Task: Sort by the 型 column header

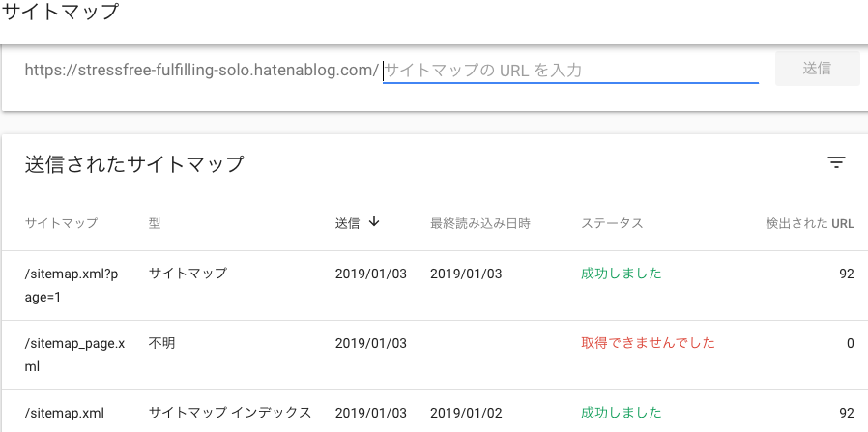Action: pyautogui.click(x=155, y=223)
